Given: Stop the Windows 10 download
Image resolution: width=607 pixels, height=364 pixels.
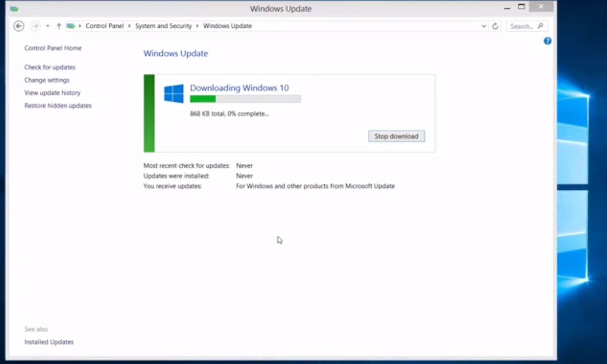Looking at the screenshot, I should 396,136.
